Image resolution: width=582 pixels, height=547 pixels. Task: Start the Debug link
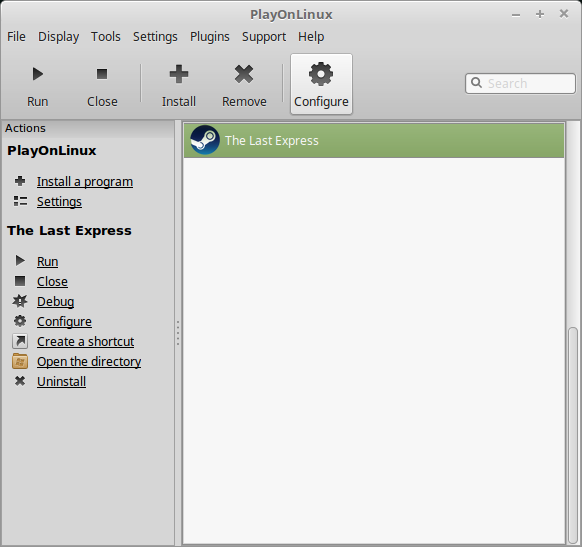[56, 302]
